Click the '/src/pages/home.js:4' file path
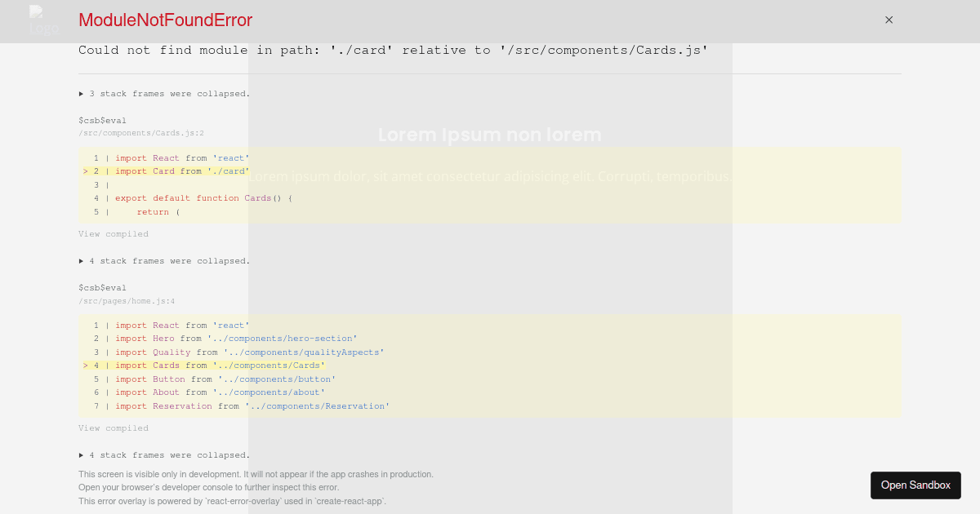The width and height of the screenshot is (980, 514). pos(125,300)
